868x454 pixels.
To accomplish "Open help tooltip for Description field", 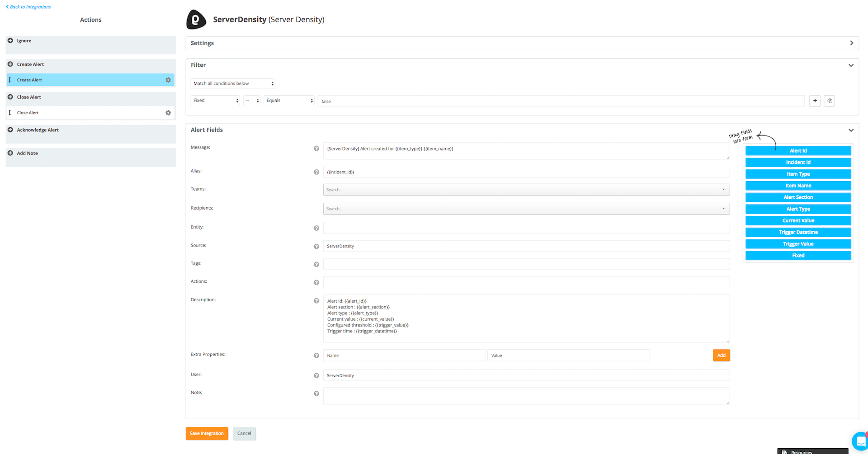I will 316,301.
